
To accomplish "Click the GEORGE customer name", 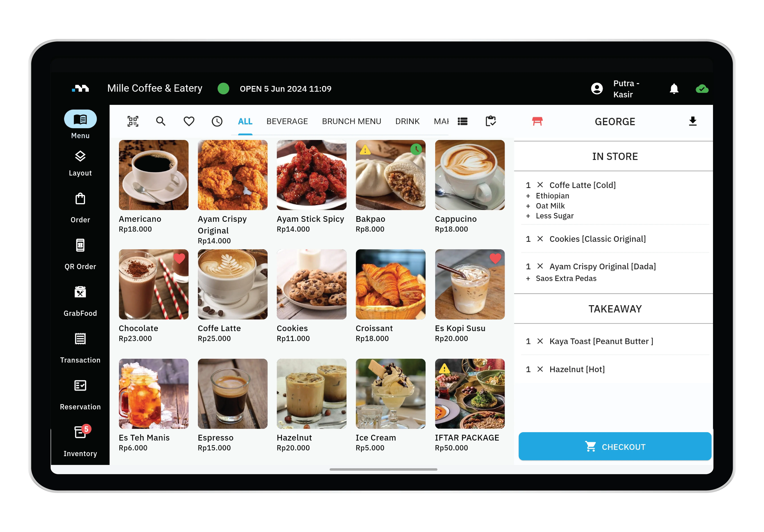I will [x=615, y=122].
